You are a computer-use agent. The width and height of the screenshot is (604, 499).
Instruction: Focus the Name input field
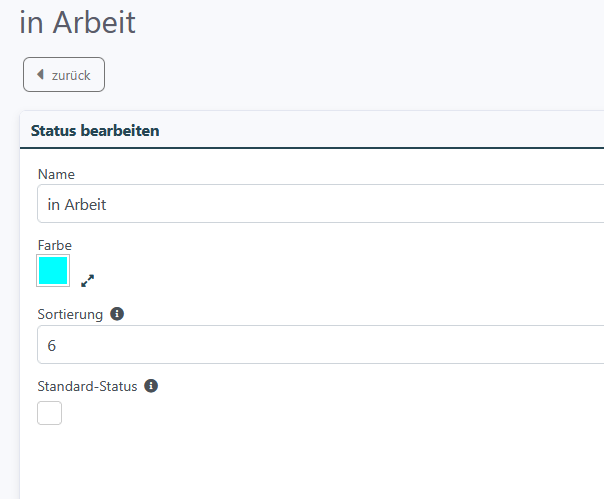[320, 204]
